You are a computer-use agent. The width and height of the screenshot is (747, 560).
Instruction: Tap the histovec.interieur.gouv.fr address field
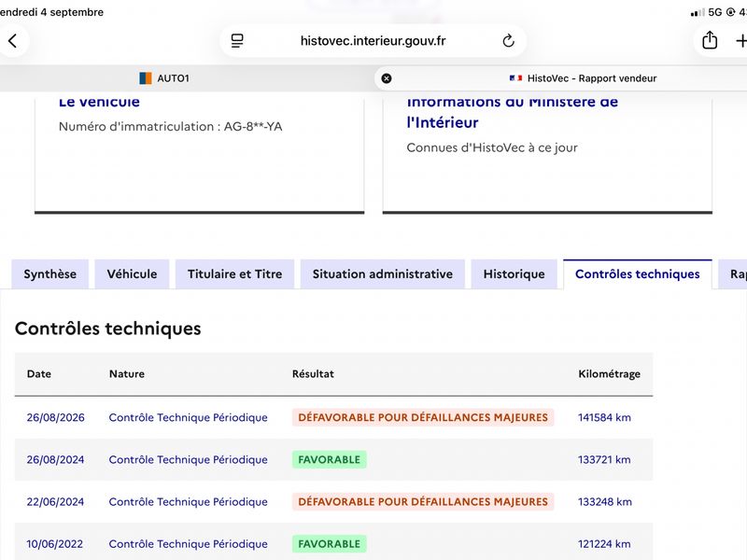[373, 41]
